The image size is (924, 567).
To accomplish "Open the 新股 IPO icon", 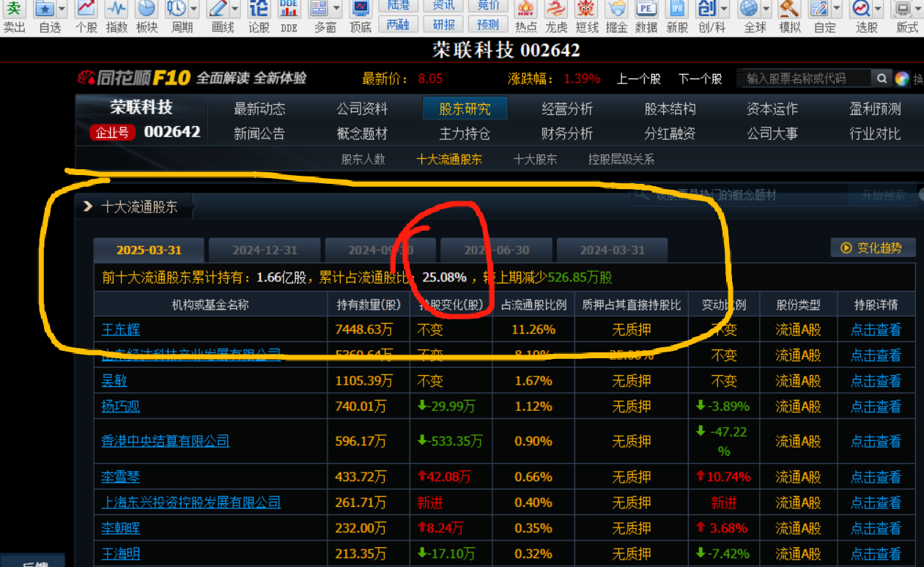I will click(677, 9).
